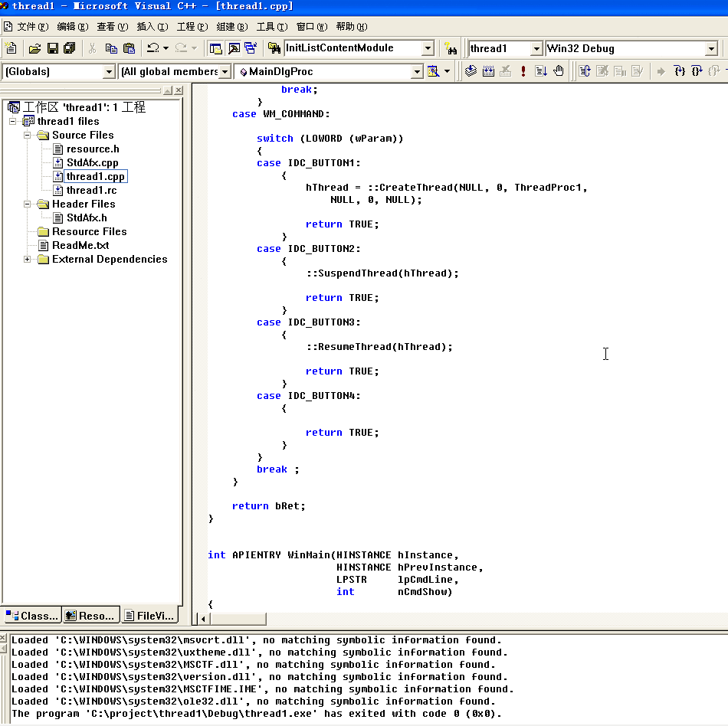Open the (Globals) class dropdown
This screenshot has width=728, height=726.
coord(109,71)
